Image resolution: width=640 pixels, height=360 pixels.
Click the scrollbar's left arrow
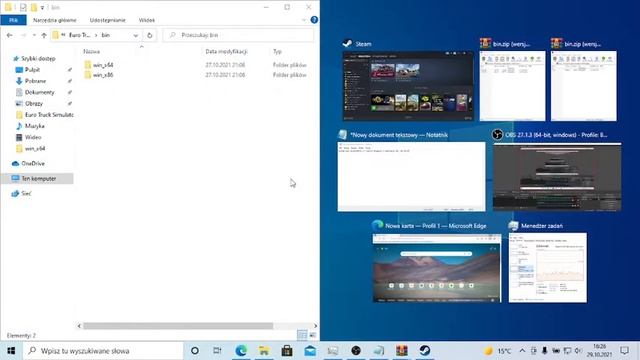click(79, 326)
